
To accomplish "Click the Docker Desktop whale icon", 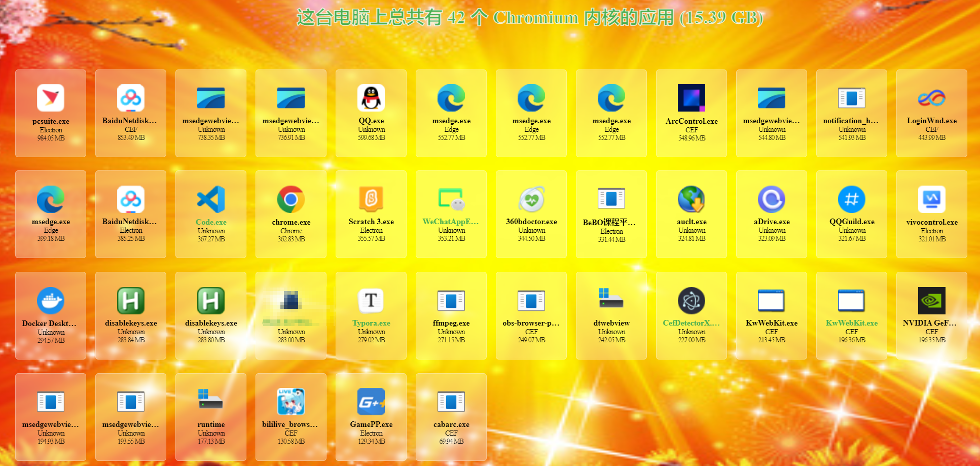I will coord(51,301).
